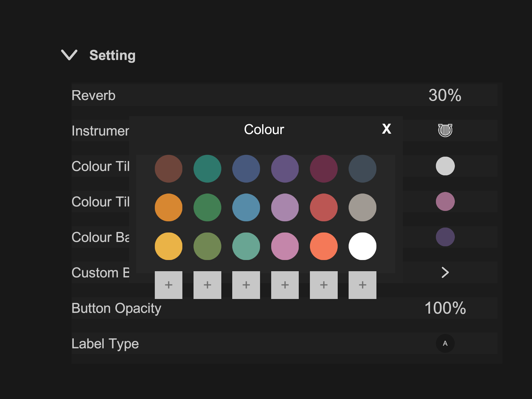Pick the coral colour swatch
532x399 pixels.
click(324, 246)
